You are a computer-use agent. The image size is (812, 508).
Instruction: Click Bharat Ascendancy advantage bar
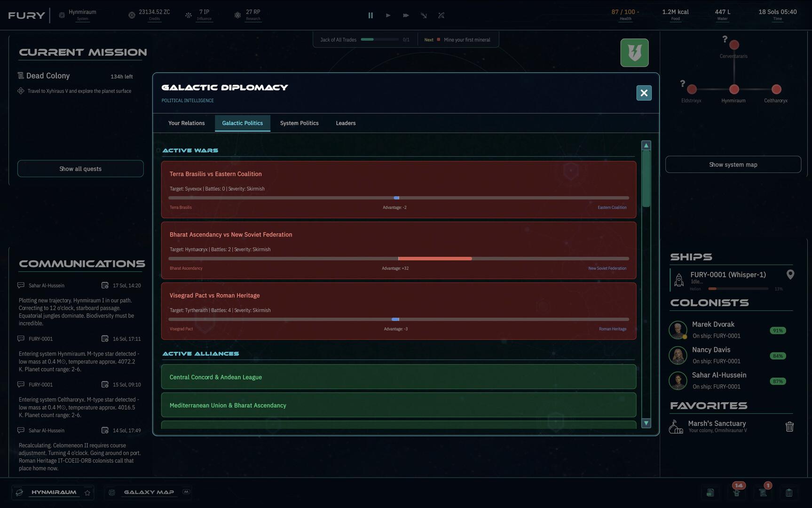(399, 259)
